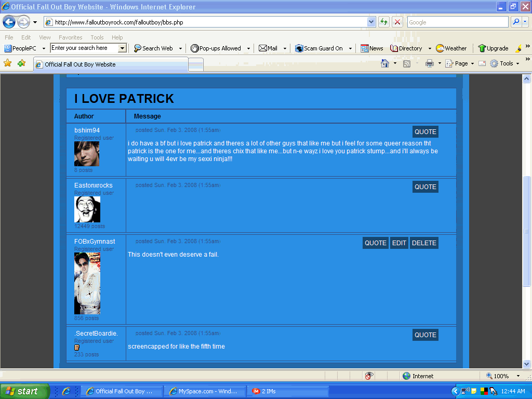Click FOBxGymnast's avatar image
532x399 pixels.
87,283
